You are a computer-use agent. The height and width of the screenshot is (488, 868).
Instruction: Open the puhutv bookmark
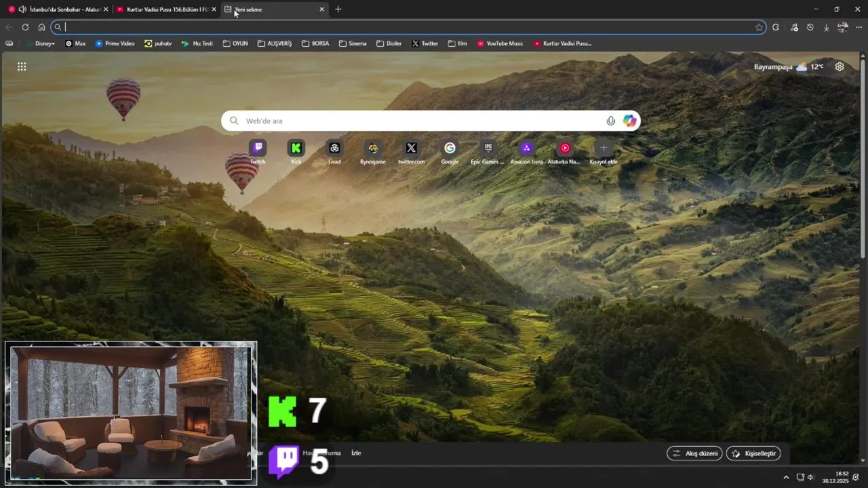coord(158,43)
